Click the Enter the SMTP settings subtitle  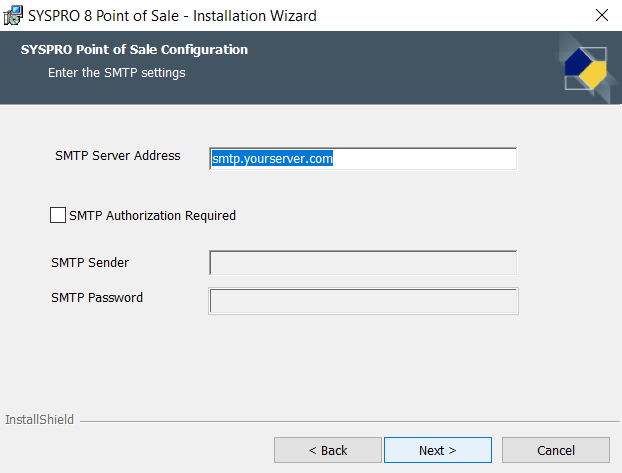pyautogui.click(x=116, y=73)
